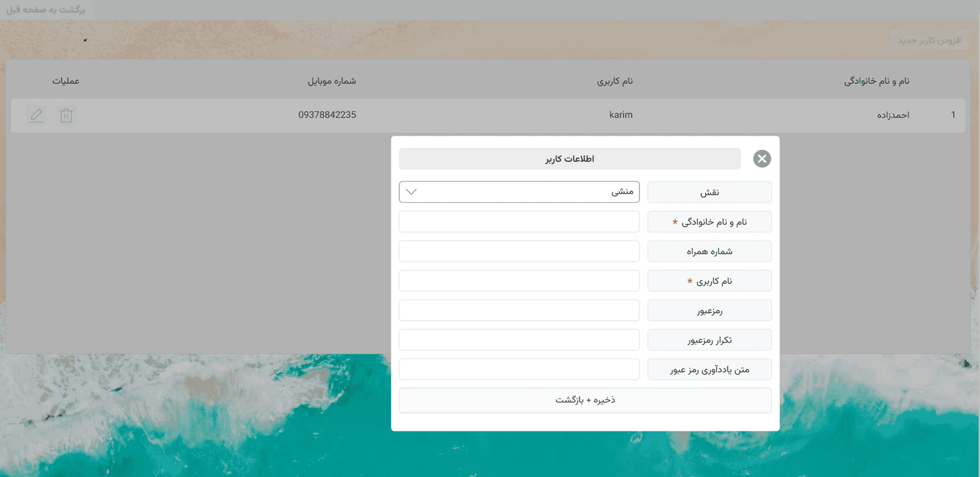Click the edit pencil icon for احمدزاده row

[x=37, y=115]
